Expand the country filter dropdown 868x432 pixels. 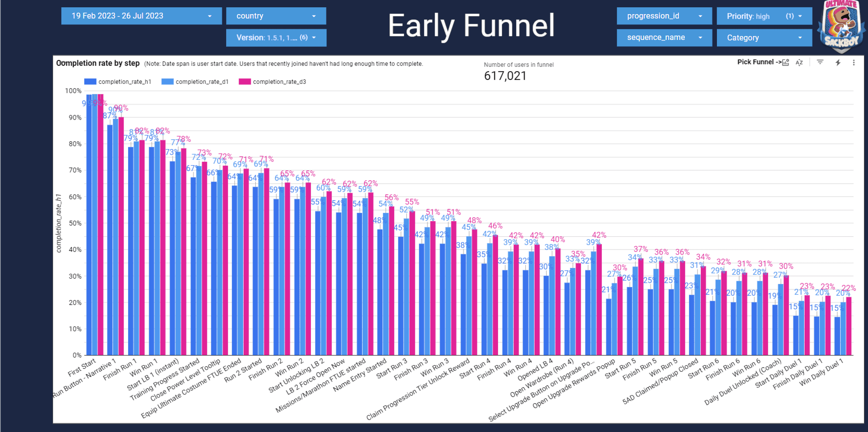tap(276, 16)
